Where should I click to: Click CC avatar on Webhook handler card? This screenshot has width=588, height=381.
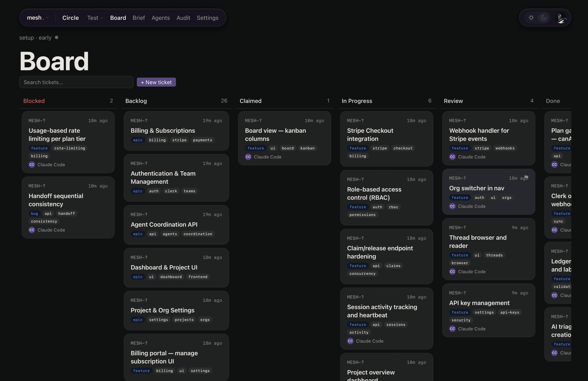[x=452, y=157]
